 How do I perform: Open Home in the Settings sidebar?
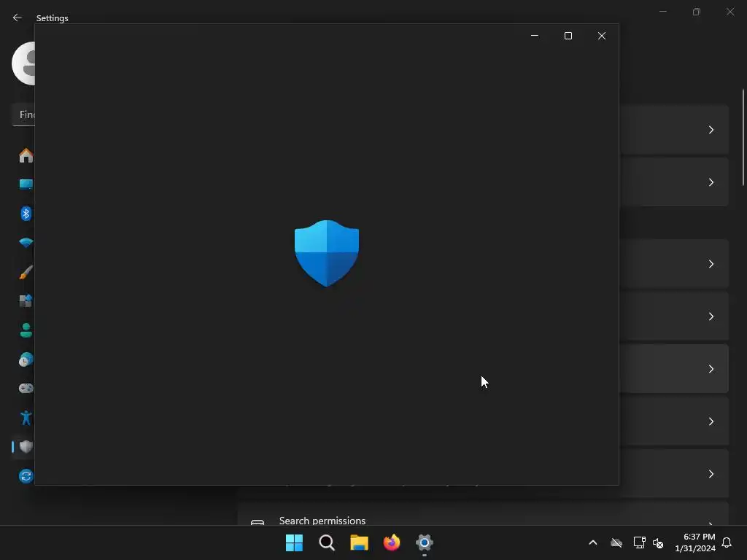tap(26, 155)
